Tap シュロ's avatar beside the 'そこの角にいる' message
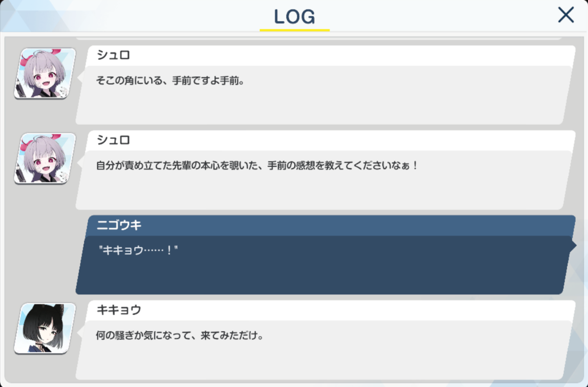588x387 pixels. 45,73
